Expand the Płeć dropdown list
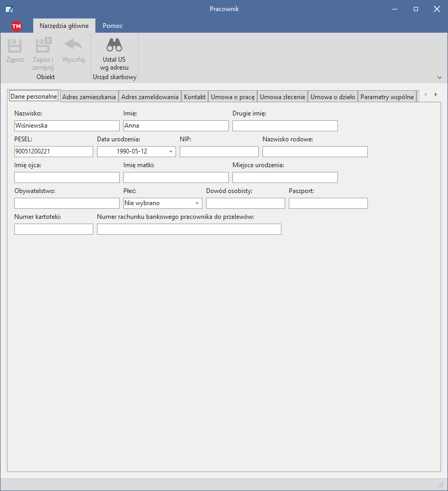 tap(197, 203)
